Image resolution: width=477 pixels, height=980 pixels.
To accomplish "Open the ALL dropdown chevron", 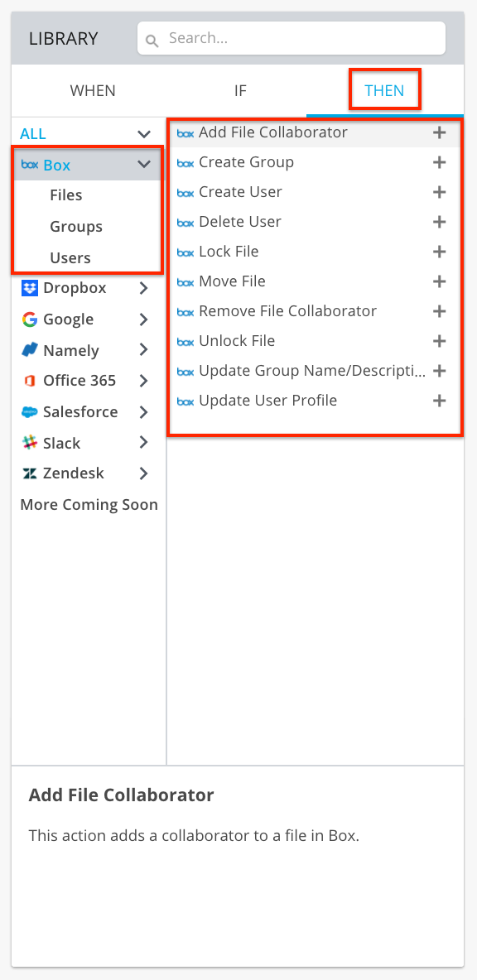I will tap(144, 134).
